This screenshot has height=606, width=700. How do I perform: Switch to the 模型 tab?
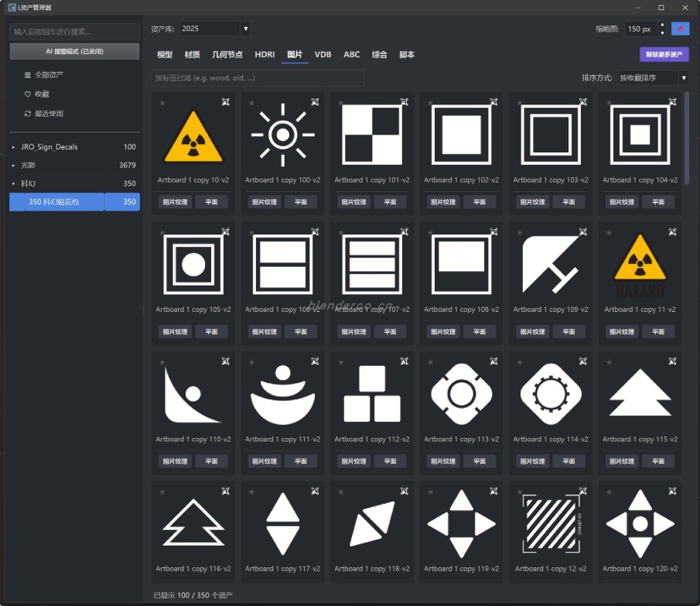tap(165, 54)
